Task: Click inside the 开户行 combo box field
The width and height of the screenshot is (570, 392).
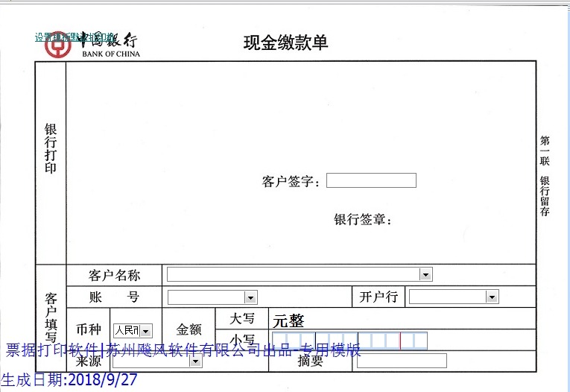Action: click(446, 297)
